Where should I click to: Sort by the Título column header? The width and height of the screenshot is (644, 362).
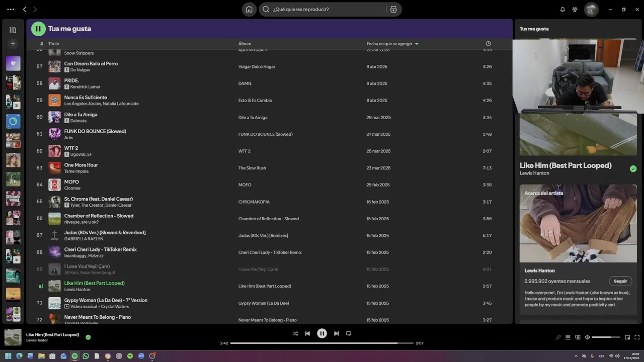pos(54,44)
